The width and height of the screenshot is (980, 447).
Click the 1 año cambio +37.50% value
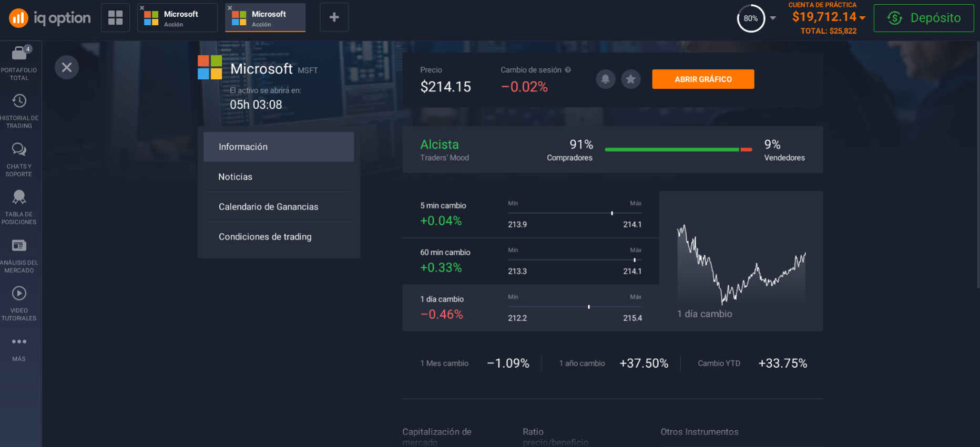click(x=644, y=363)
